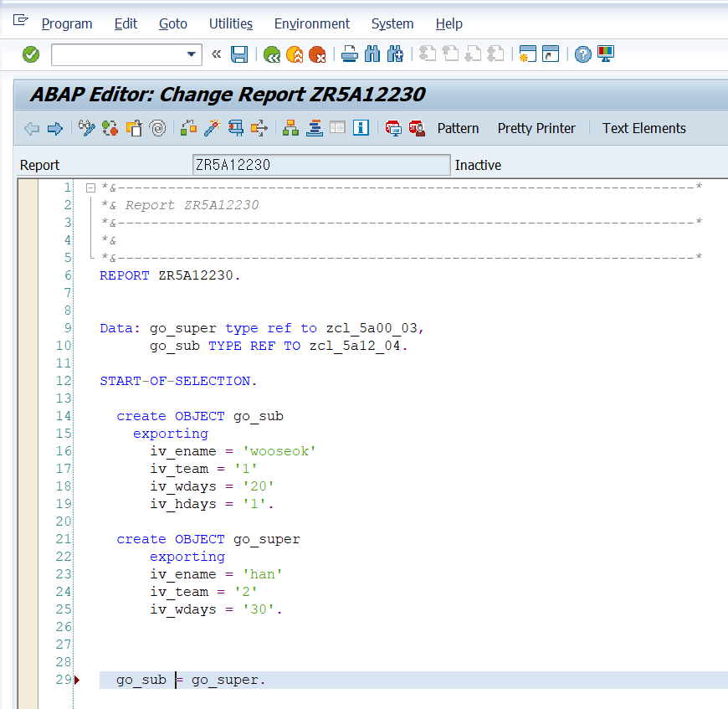Click the Report name input field
Viewport: 728px width, 709px height.
click(321, 165)
